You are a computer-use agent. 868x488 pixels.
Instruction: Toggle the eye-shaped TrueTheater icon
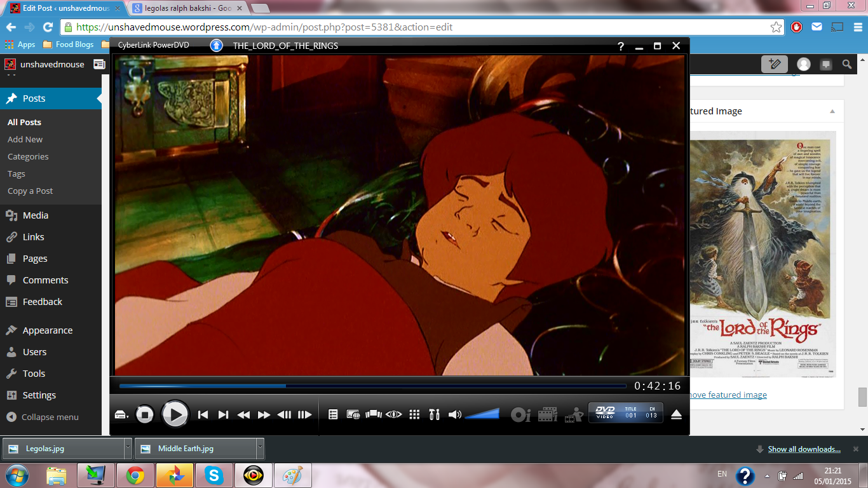394,415
